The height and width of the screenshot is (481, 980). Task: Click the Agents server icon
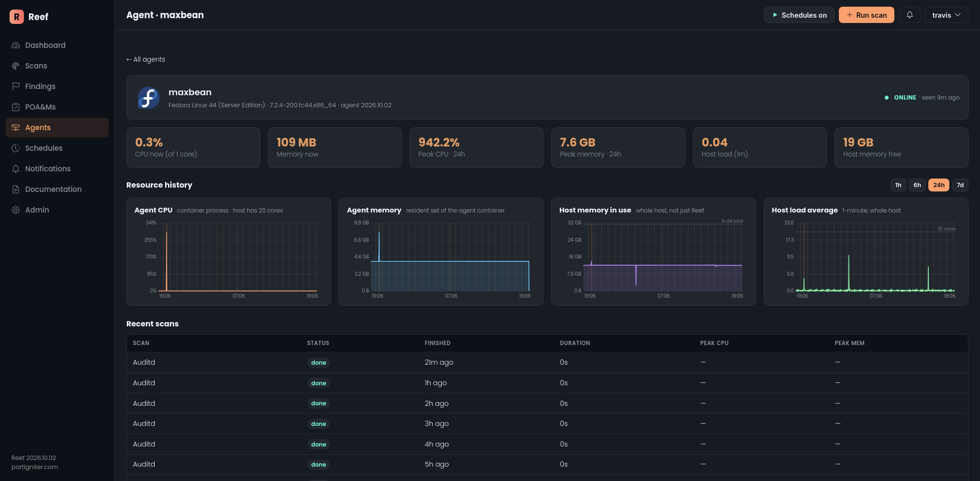(16, 128)
